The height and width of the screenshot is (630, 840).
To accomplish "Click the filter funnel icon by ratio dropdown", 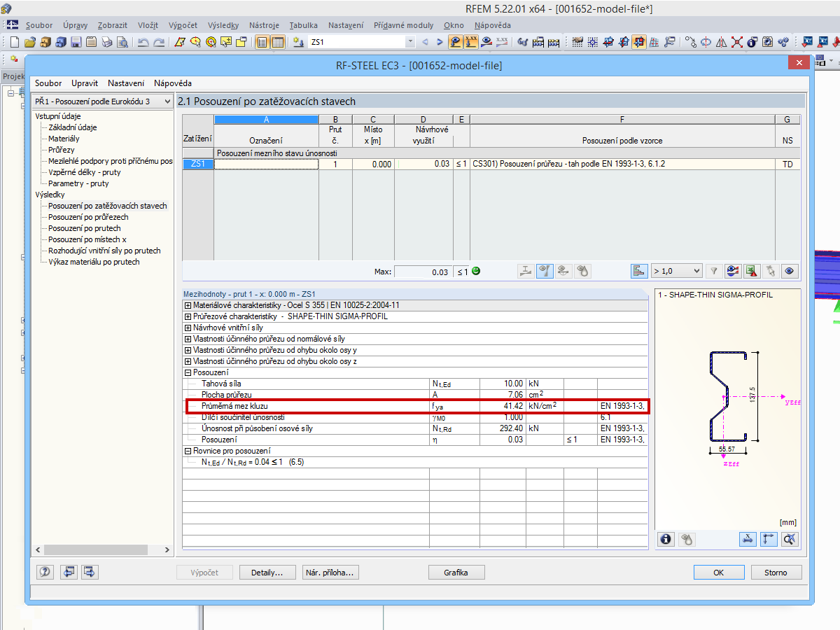I will 714,271.
